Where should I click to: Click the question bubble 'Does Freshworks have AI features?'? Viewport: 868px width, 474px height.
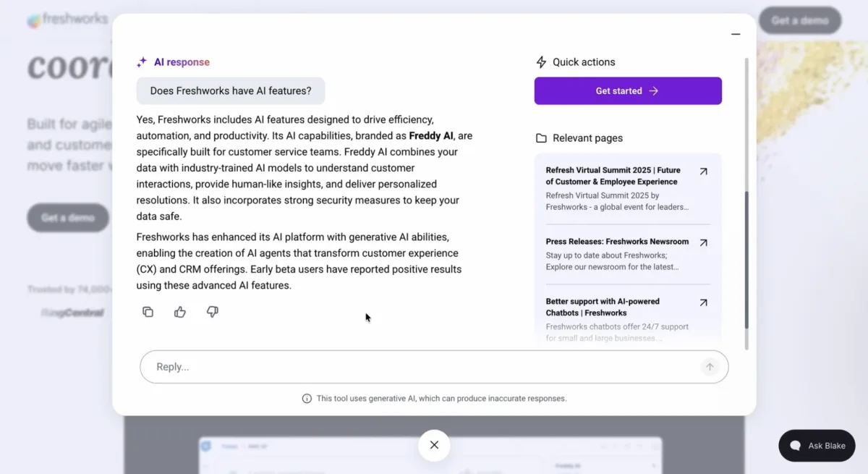[x=231, y=91]
